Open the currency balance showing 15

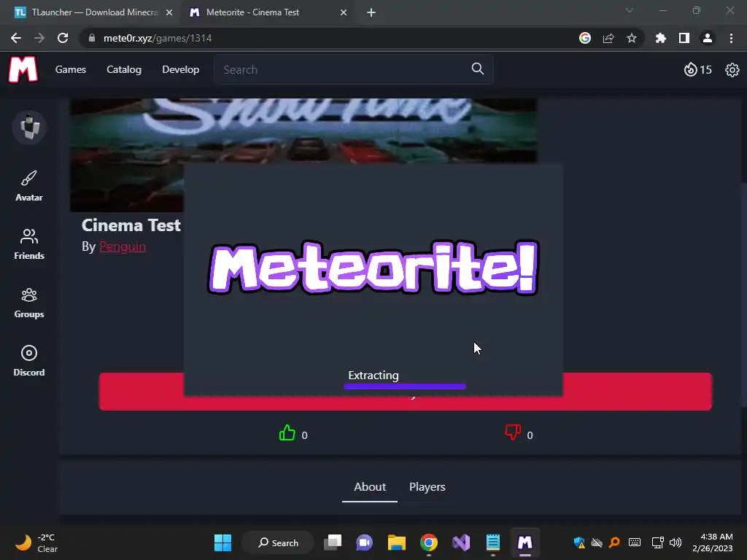[698, 69]
